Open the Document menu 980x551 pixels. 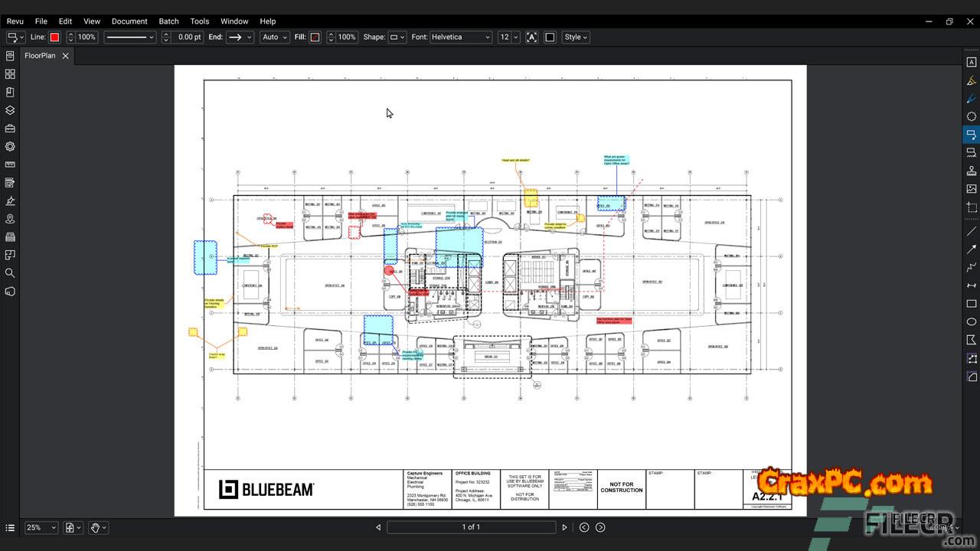pyautogui.click(x=129, y=21)
